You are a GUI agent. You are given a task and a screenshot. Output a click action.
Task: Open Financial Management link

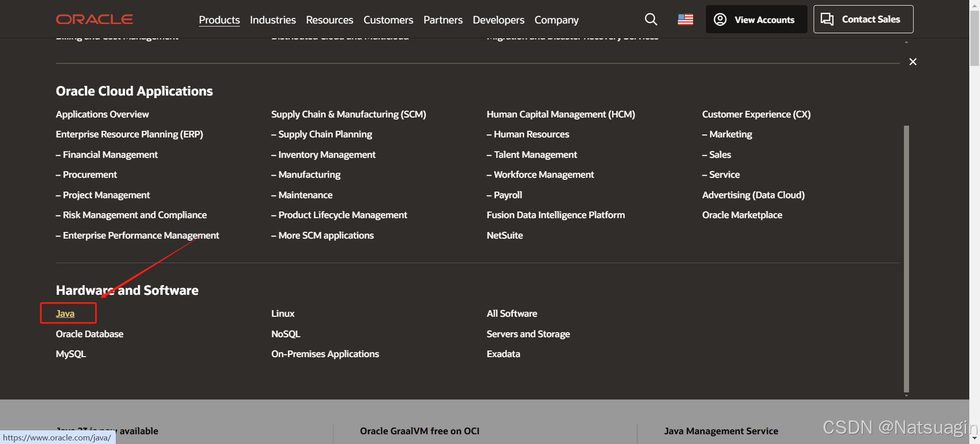pos(107,154)
